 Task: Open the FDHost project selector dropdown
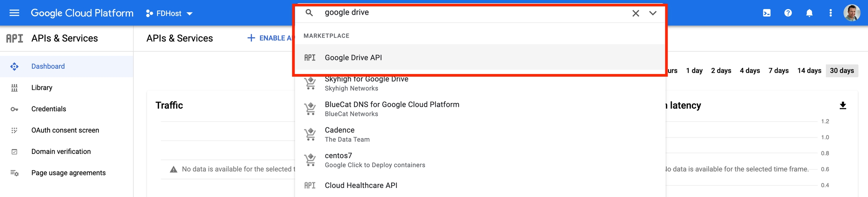tap(169, 14)
